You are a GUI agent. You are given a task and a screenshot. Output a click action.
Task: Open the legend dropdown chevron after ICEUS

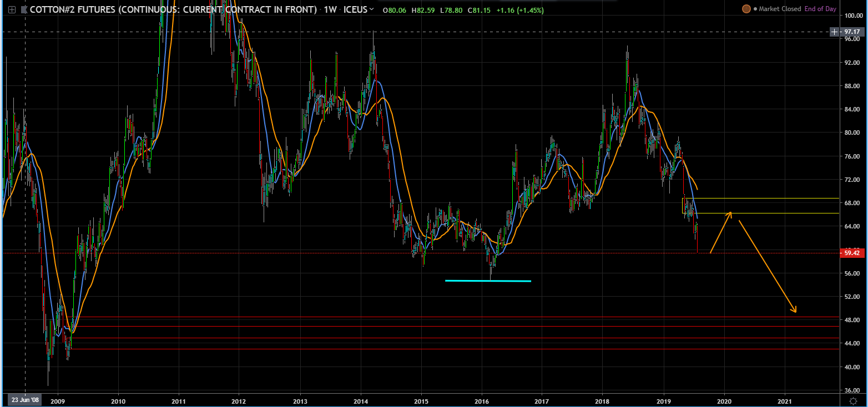[x=371, y=10]
